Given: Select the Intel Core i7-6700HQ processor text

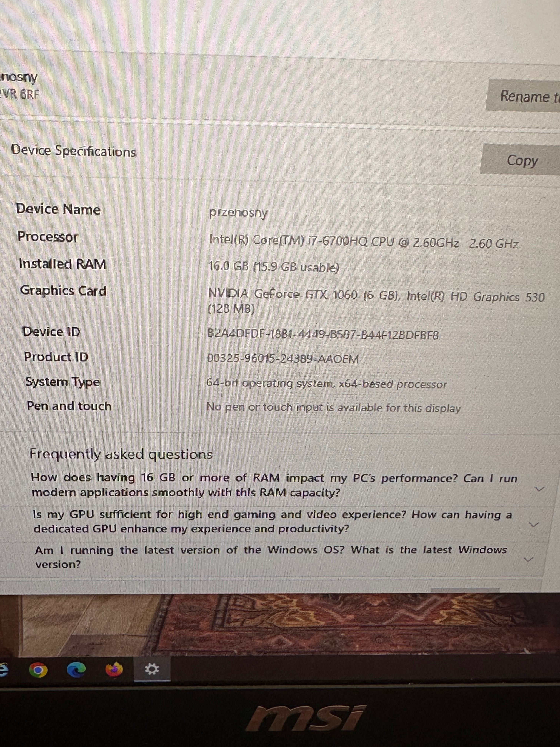Looking at the screenshot, I should pyautogui.click(x=363, y=241).
